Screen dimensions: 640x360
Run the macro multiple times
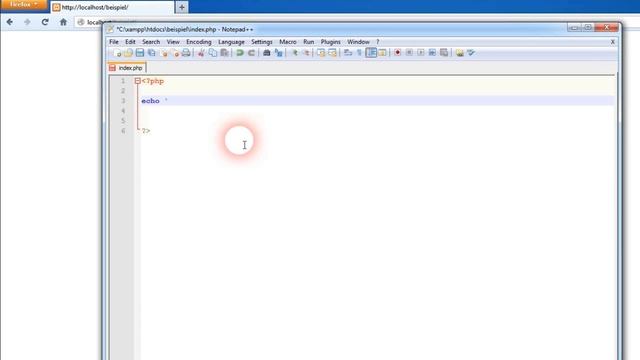click(x=432, y=53)
